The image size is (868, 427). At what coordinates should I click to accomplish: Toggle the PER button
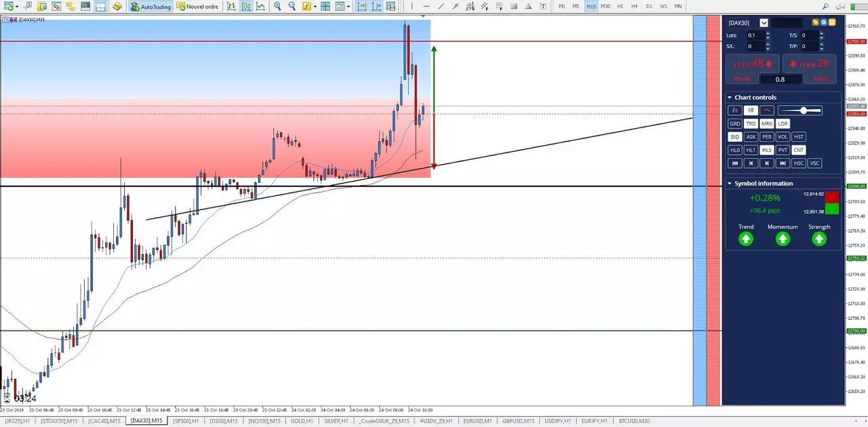coord(767,137)
